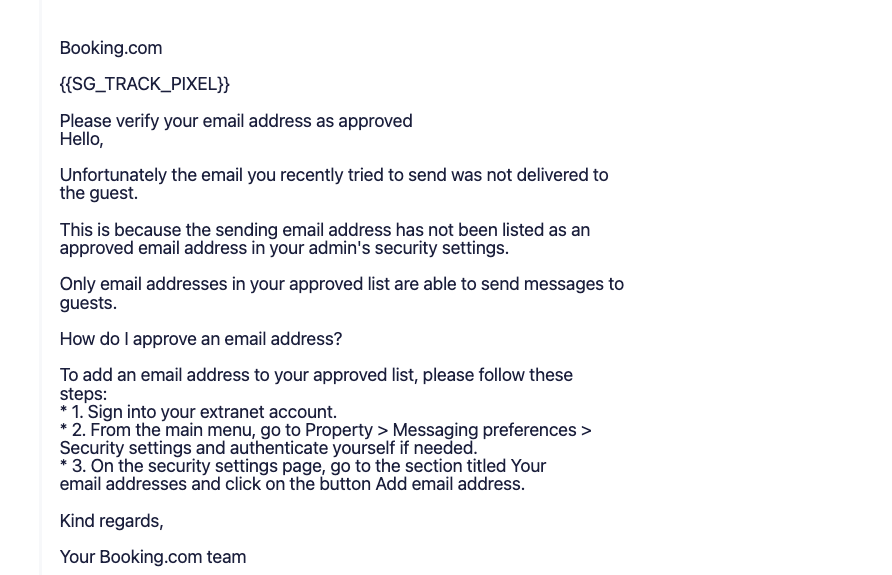Click 'approved email address in your admin's' line
Viewport: 892px width, 575px height.
click(284, 248)
